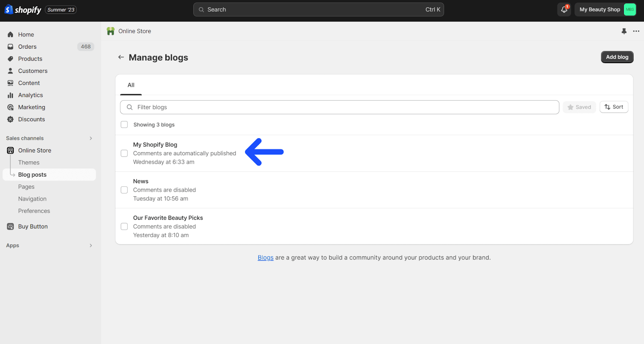Click the Content icon
This screenshot has width=644, height=344.
pyautogui.click(x=10, y=83)
